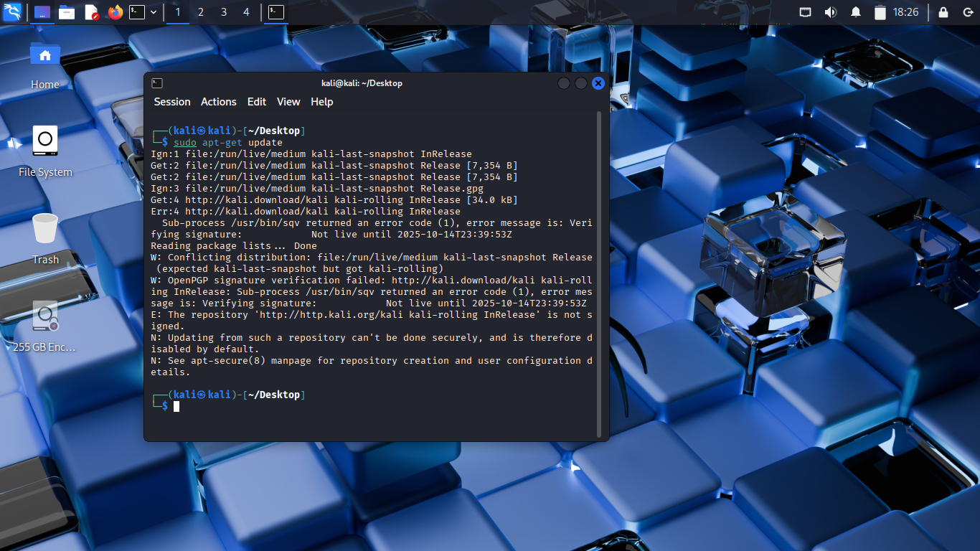Open the Session menu in terminal

tap(172, 102)
